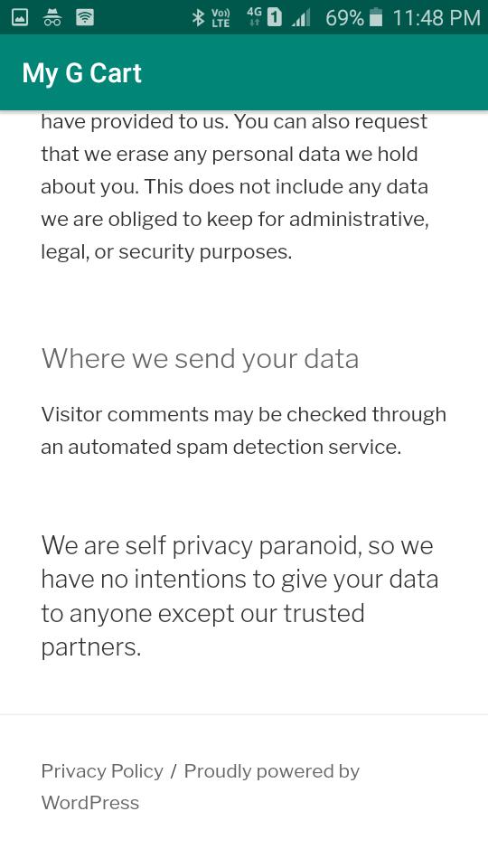This screenshot has height=868, width=488.
Task: Tap the 11:48 PM clock
Action: coord(436,18)
